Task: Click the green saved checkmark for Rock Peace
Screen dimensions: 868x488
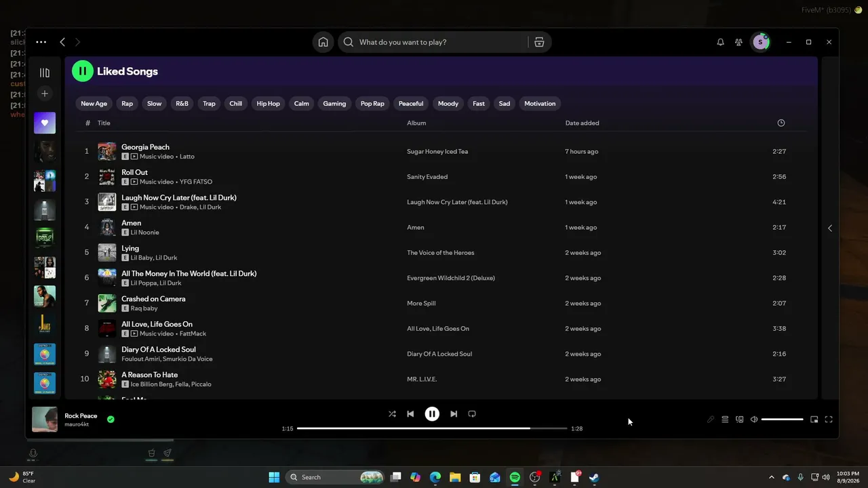Action: (111, 420)
